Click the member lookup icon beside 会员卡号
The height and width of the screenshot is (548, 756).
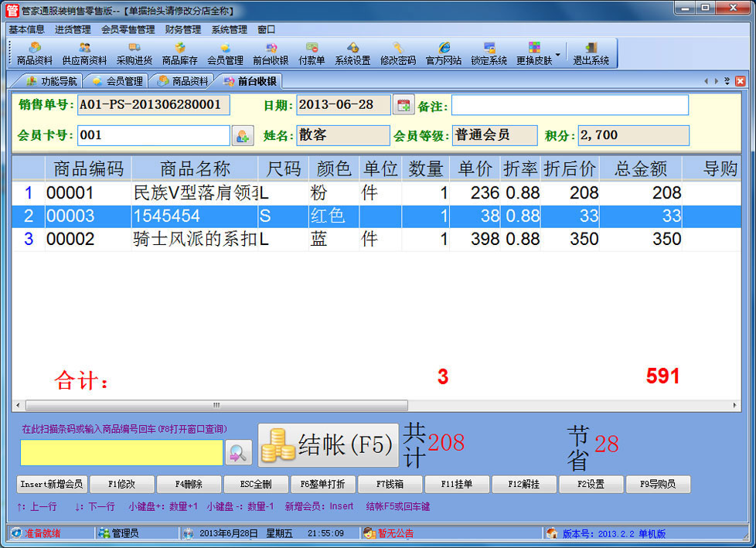(243, 136)
